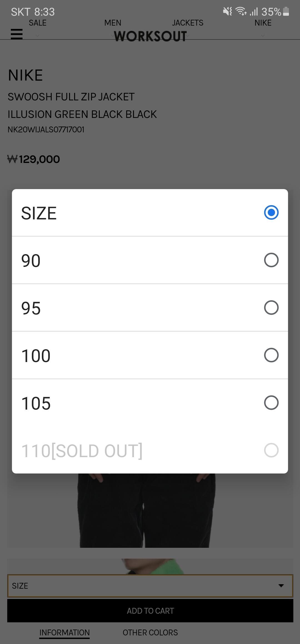This screenshot has height=644, width=300.
Task: Tap the battery status icon
Action: [286, 12]
